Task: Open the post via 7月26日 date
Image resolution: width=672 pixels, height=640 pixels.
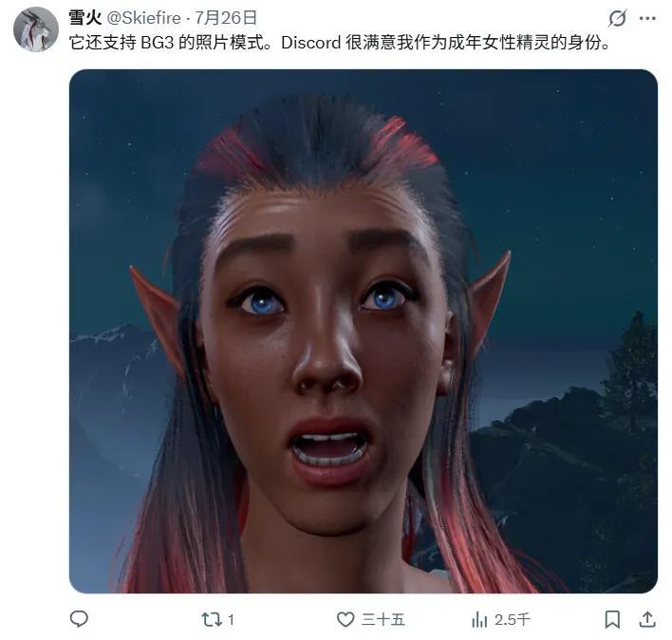Action: (226, 18)
